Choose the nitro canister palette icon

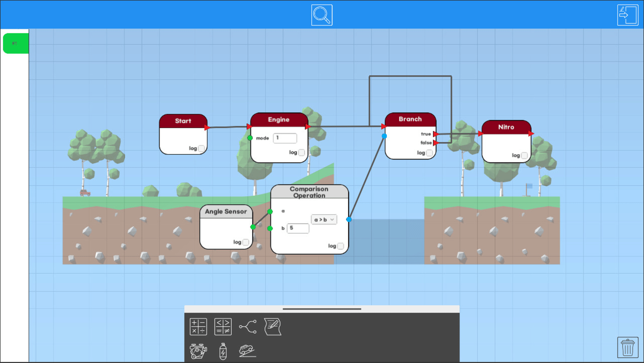click(x=223, y=352)
